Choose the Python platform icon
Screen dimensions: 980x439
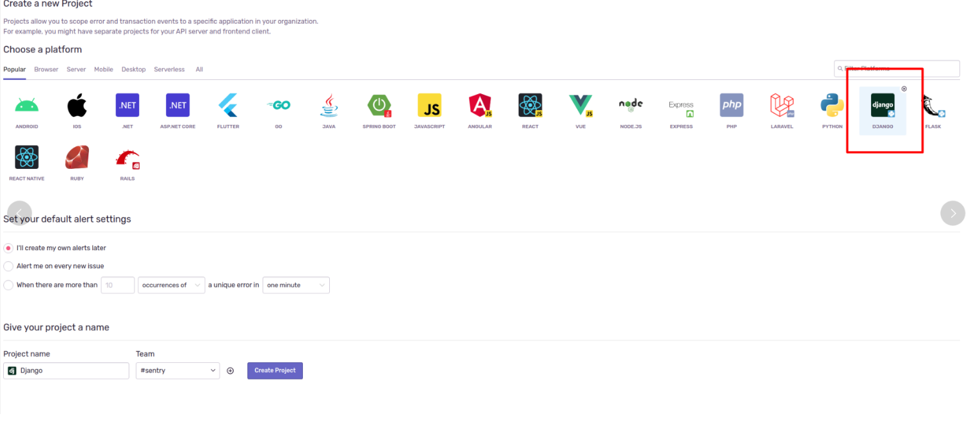(832, 105)
